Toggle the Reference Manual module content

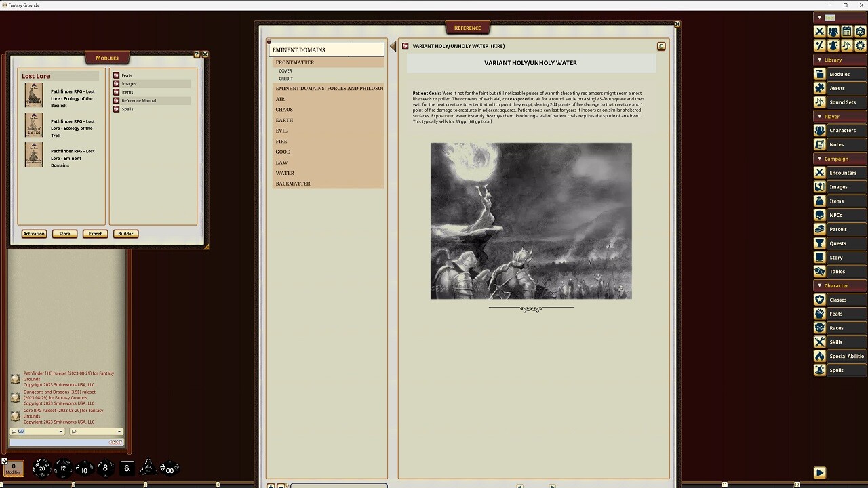(118, 100)
